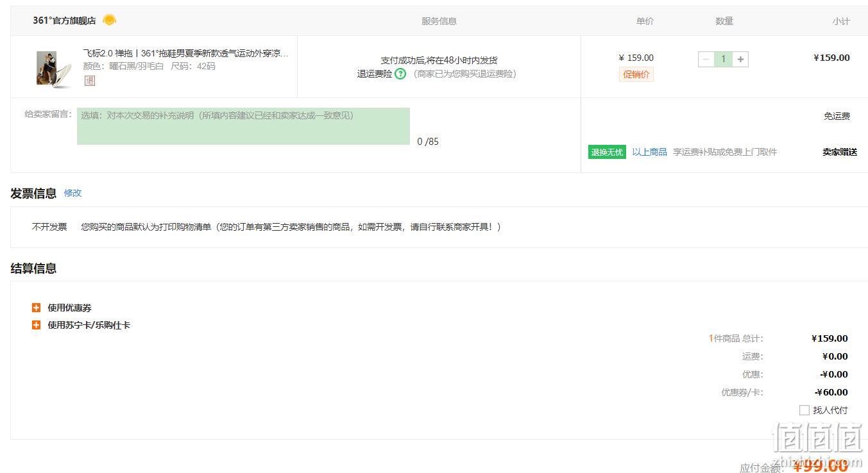Click the 0 /85 character counter

point(428,142)
